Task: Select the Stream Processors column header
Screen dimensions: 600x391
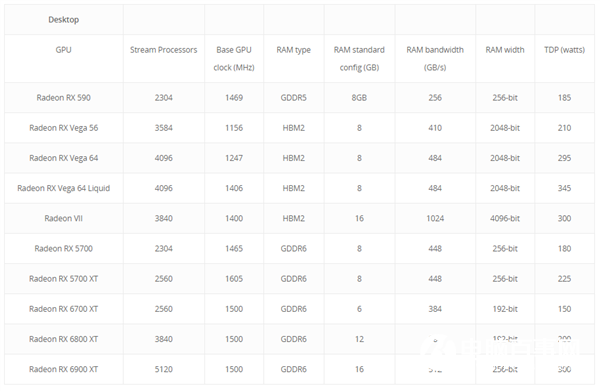Action: pyautogui.click(x=163, y=50)
